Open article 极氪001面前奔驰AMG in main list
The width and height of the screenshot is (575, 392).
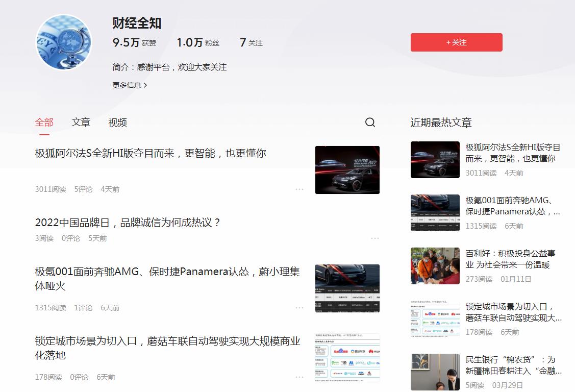tap(167, 278)
